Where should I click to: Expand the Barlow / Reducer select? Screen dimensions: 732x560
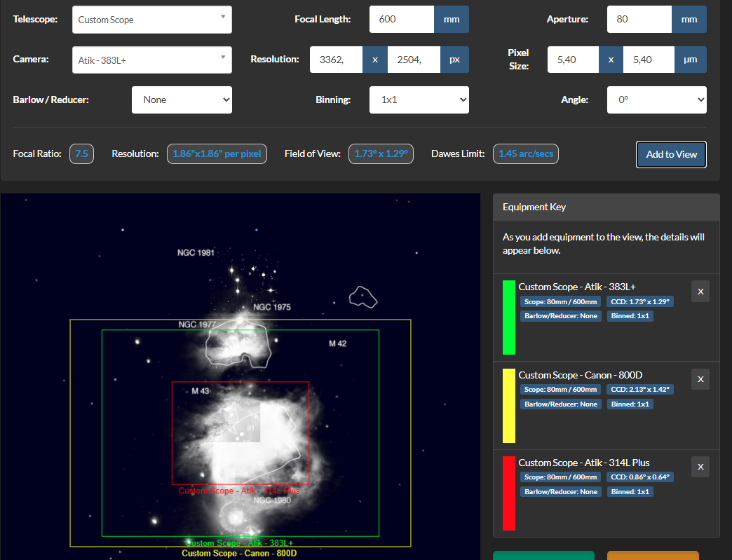(x=182, y=100)
